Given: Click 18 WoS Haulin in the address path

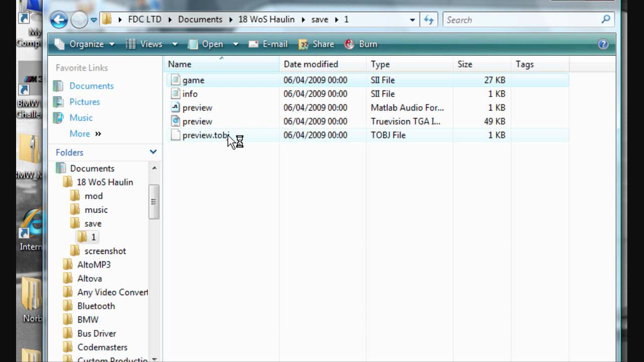Looking at the screenshot, I should click(266, 20).
